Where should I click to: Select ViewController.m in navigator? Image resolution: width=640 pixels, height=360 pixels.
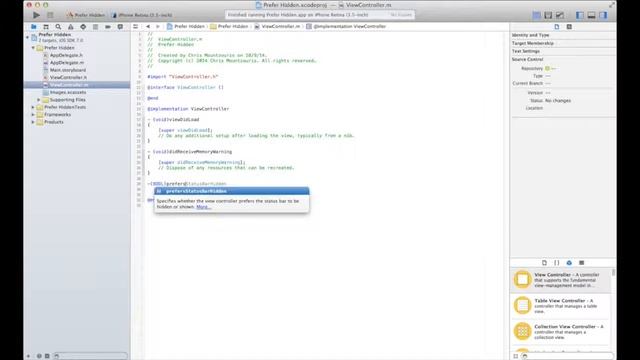(77, 85)
